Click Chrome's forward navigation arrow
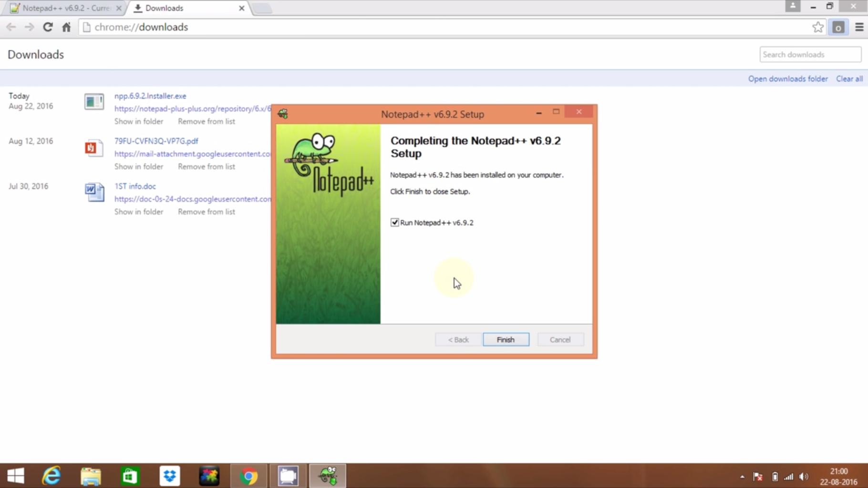Viewport: 868px width, 488px height. tap(30, 27)
